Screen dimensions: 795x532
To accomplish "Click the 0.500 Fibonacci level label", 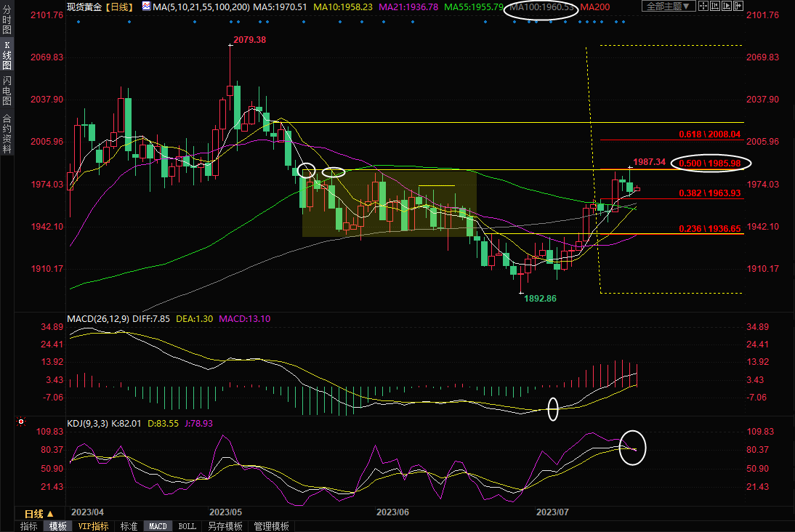I will coord(710,163).
